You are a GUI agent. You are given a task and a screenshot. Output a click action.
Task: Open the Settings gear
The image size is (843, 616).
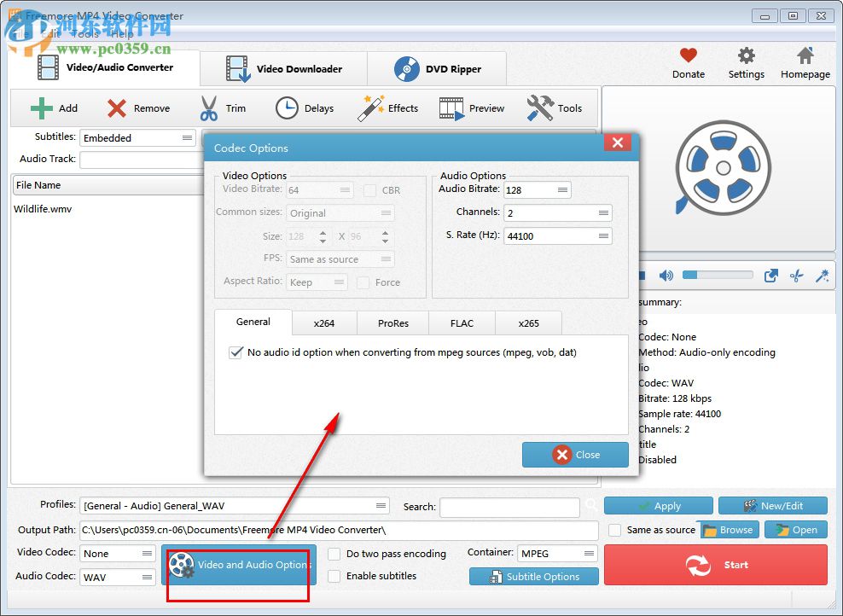coord(745,53)
